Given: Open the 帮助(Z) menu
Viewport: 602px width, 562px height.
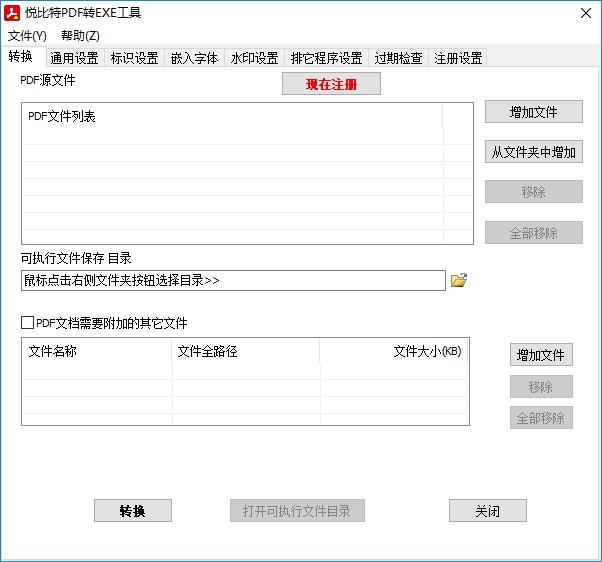Looking at the screenshot, I should pos(80,36).
